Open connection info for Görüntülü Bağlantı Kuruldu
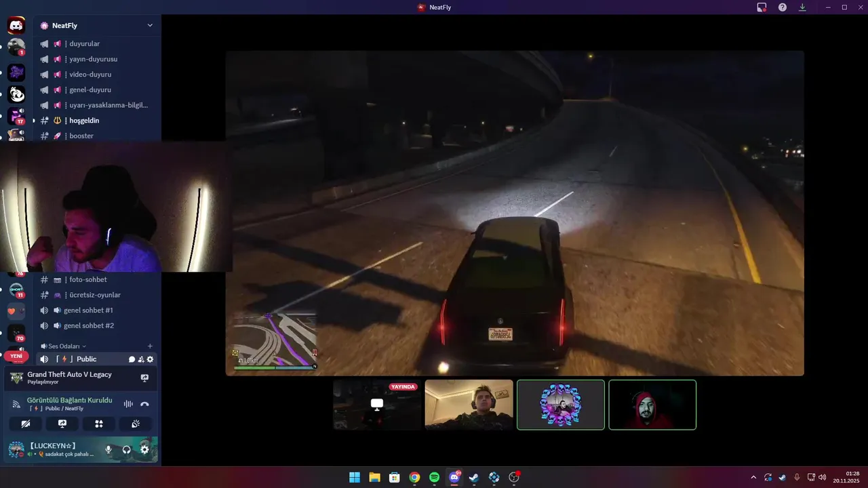 [x=69, y=400]
